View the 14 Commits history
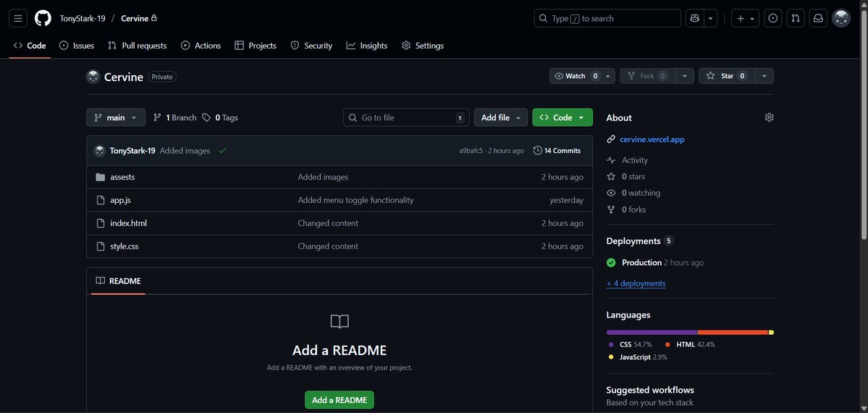 point(557,151)
